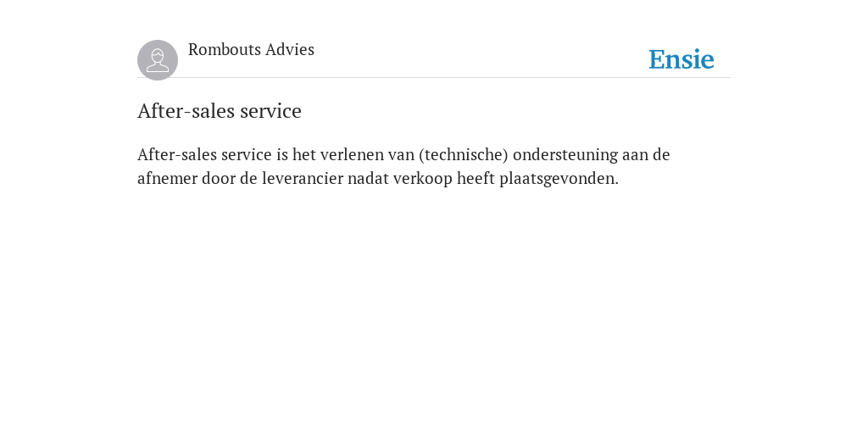Click the word plaatsgevonden ending the definition
This screenshot has height=434, width=868.
click(x=559, y=180)
